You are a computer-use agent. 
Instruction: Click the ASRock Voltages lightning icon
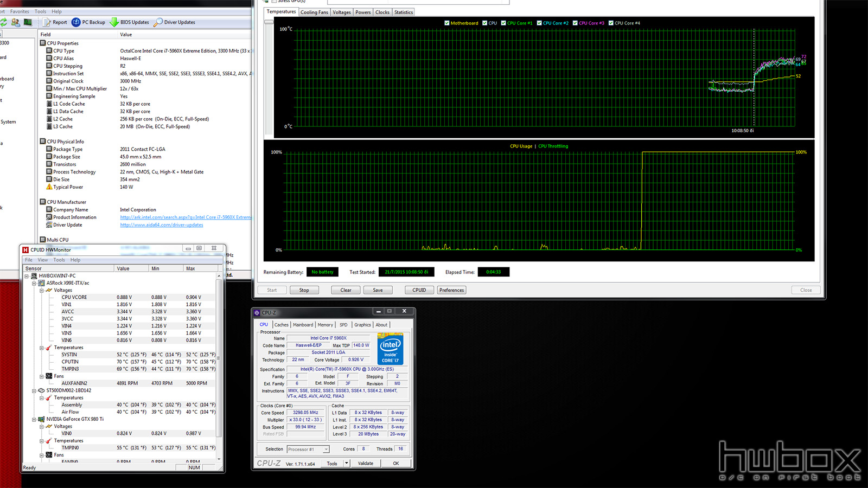click(49, 290)
